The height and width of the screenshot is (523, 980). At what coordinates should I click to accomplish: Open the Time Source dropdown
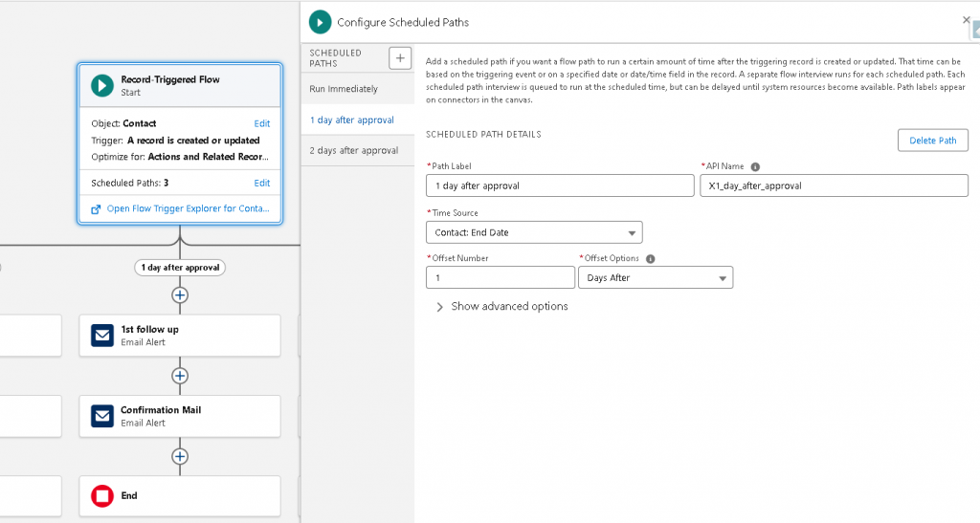tap(533, 232)
